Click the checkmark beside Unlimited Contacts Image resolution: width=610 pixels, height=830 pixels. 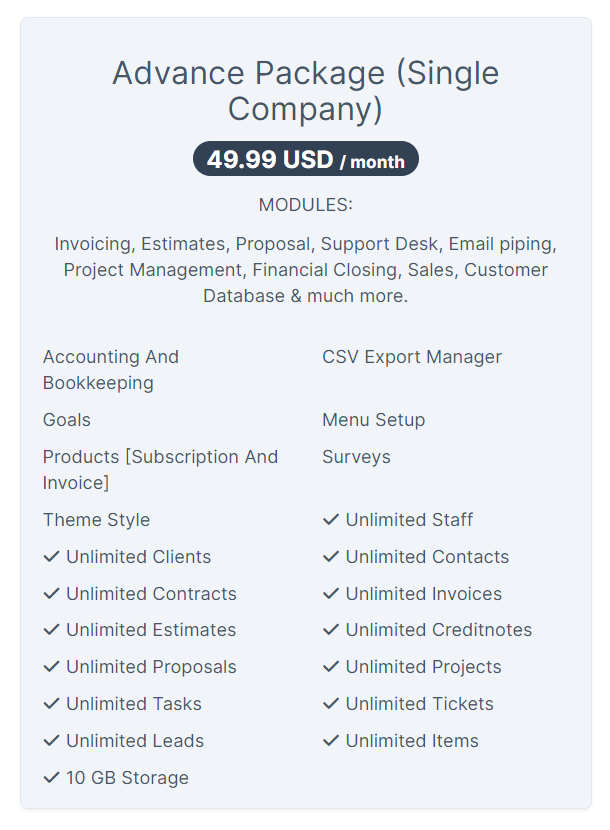[331, 557]
